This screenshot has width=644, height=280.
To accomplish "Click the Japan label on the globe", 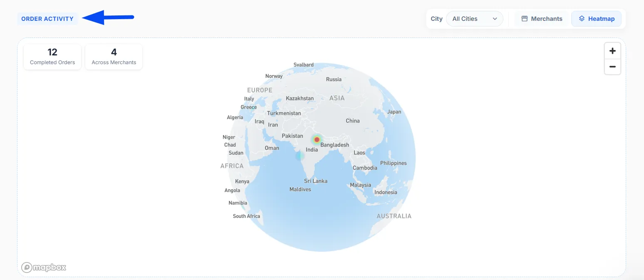I will point(394,112).
